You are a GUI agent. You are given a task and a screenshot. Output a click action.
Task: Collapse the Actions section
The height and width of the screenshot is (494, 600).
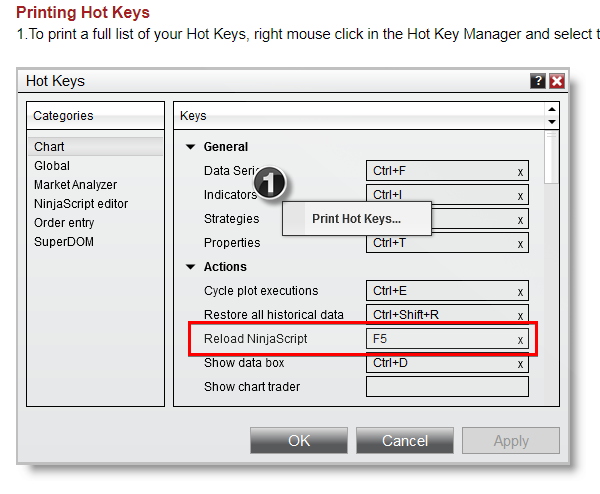point(191,267)
